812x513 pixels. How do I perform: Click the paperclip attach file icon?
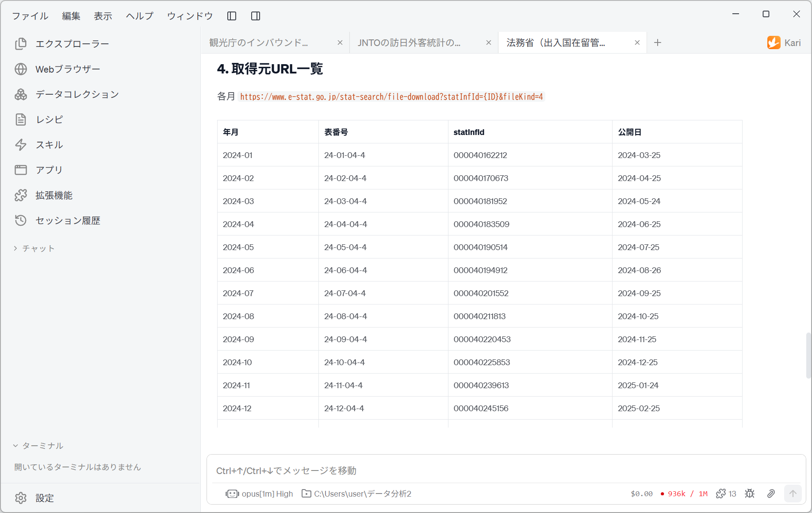[771, 494]
